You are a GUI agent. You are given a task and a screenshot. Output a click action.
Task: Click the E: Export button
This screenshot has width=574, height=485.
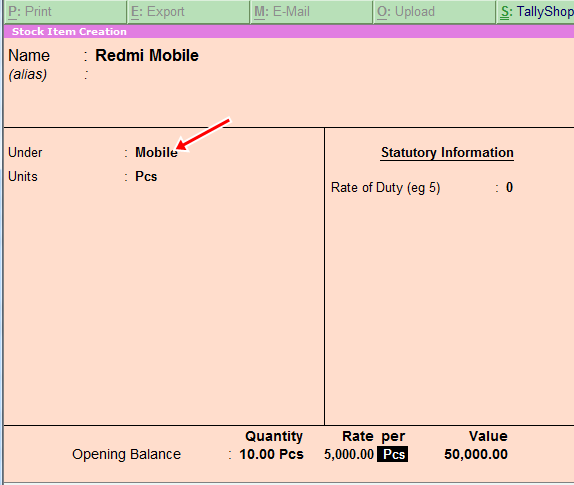point(188,12)
